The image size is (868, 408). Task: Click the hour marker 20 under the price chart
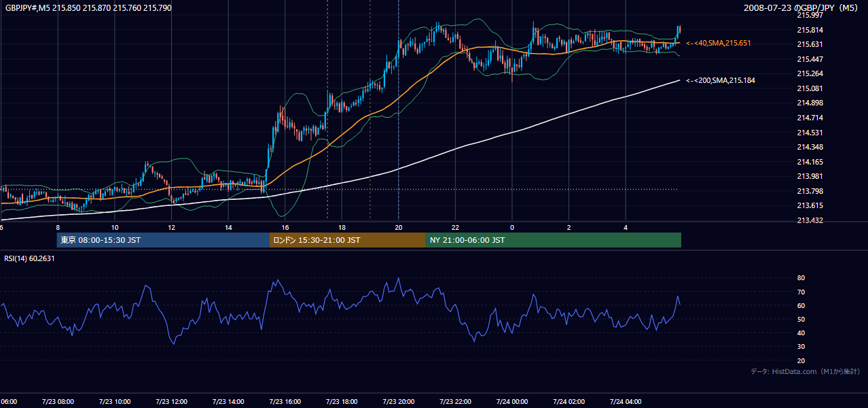(x=399, y=228)
